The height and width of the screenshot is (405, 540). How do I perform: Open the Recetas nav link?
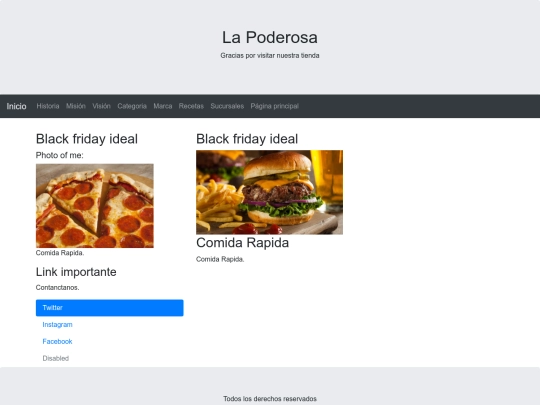click(191, 106)
